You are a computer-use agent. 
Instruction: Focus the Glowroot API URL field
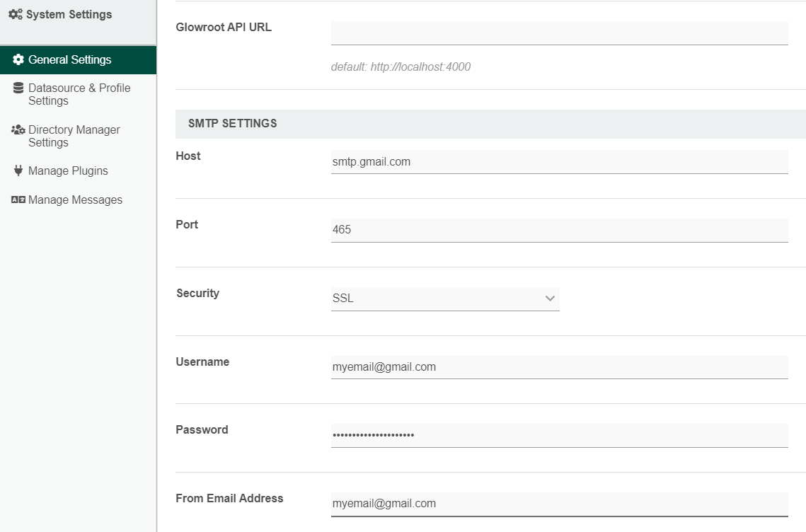tap(559, 33)
